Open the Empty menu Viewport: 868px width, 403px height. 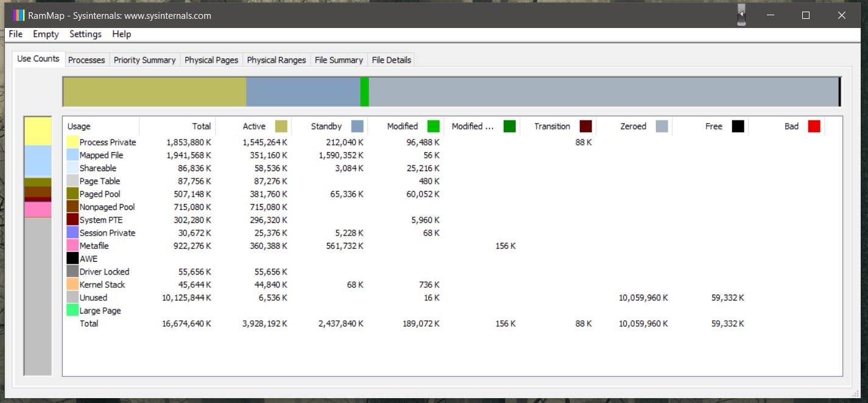46,34
